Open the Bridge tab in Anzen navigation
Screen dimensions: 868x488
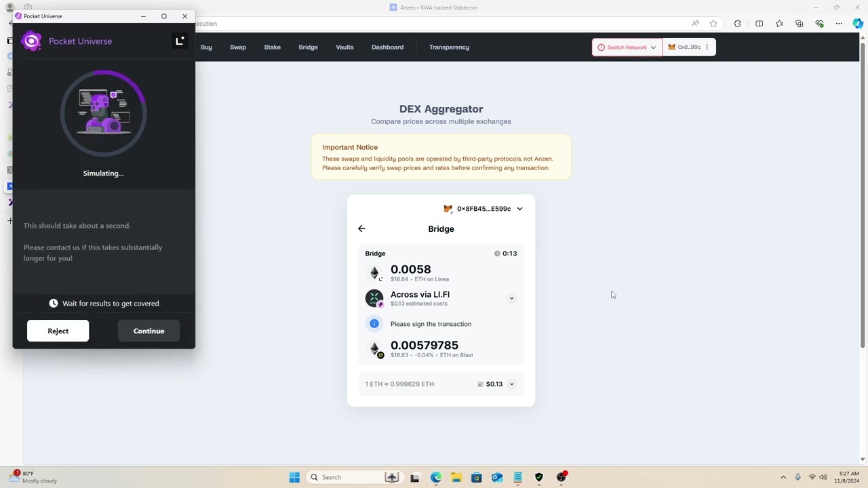308,47
